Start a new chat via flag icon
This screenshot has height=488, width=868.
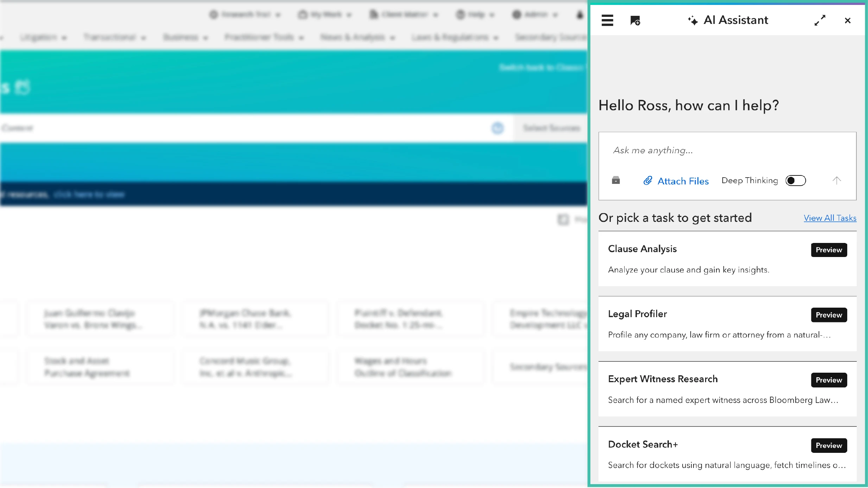(635, 21)
